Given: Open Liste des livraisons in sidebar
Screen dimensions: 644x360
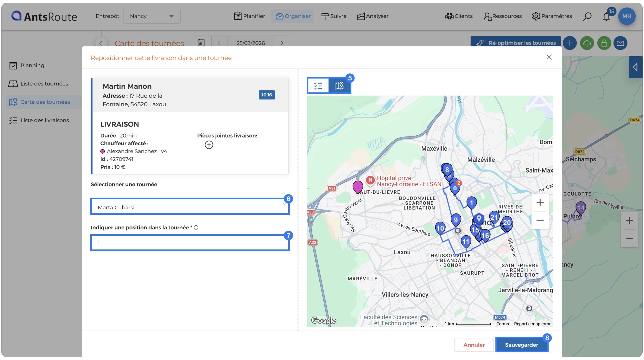Looking at the screenshot, I should pyautogui.click(x=39, y=120).
